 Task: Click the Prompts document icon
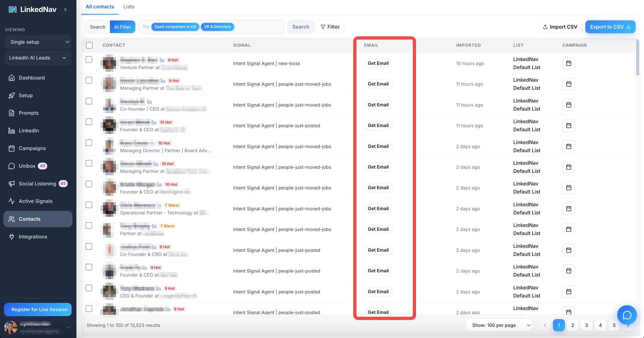click(12, 113)
